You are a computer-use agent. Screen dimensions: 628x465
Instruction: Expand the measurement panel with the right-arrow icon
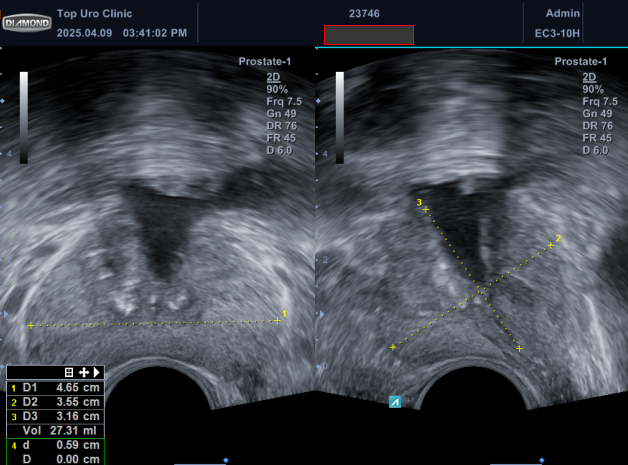(x=97, y=372)
